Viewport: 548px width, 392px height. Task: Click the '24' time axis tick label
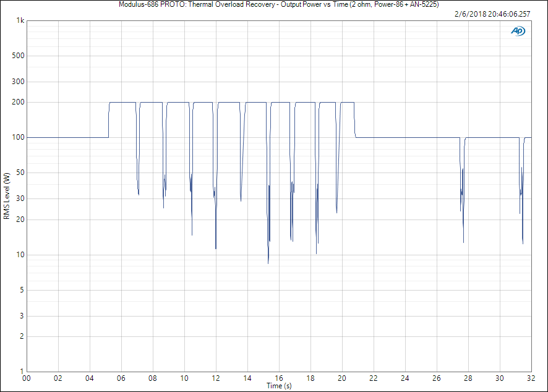coord(405,378)
